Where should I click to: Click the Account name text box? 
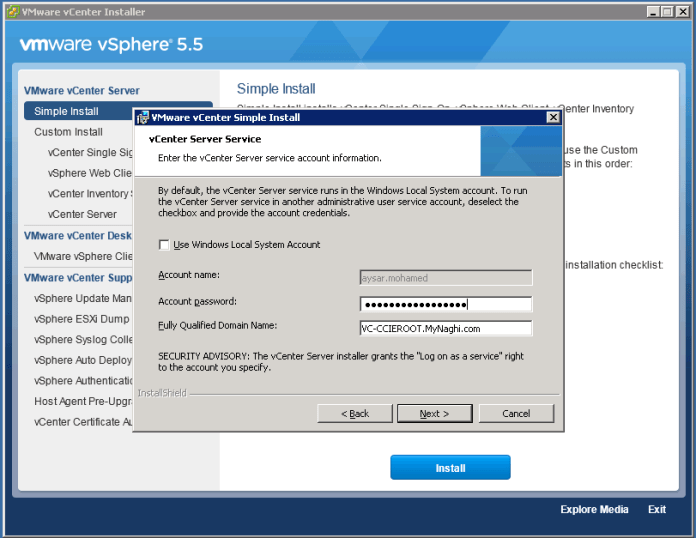click(446, 277)
